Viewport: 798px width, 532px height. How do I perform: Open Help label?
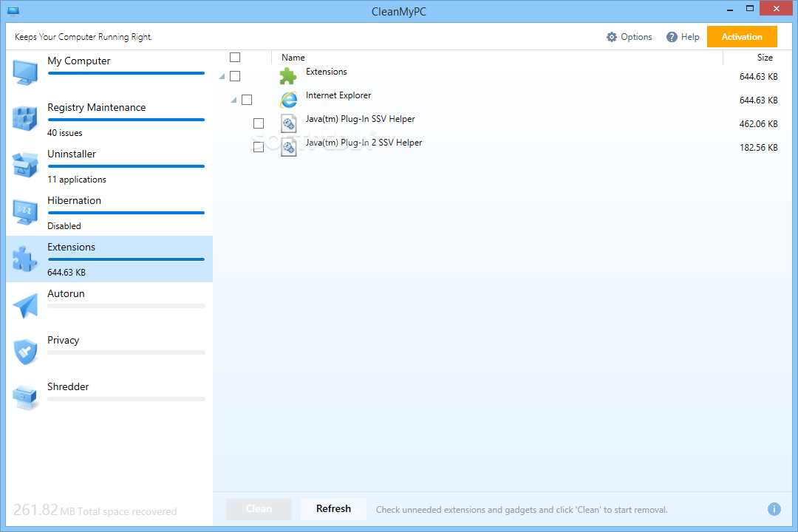pyautogui.click(x=690, y=37)
